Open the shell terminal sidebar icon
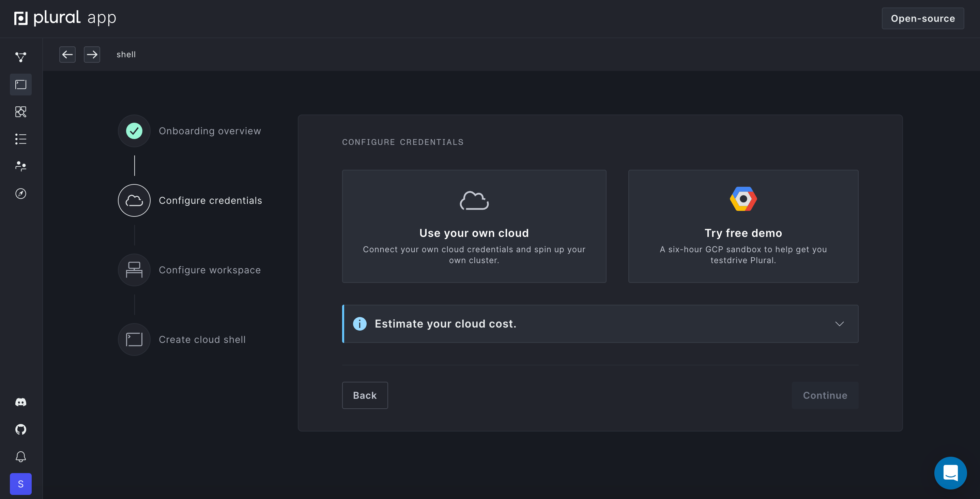The height and width of the screenshot is (499, 980). click(x=20, y=85)
